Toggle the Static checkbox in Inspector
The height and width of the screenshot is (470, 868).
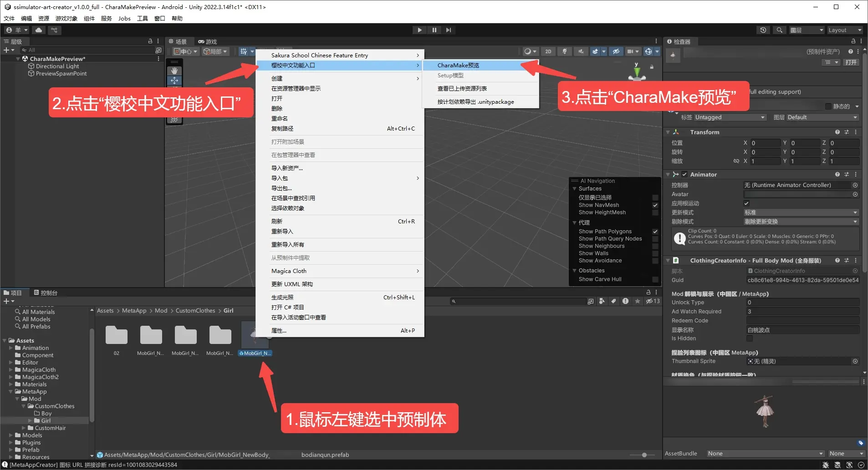point(828,106)
